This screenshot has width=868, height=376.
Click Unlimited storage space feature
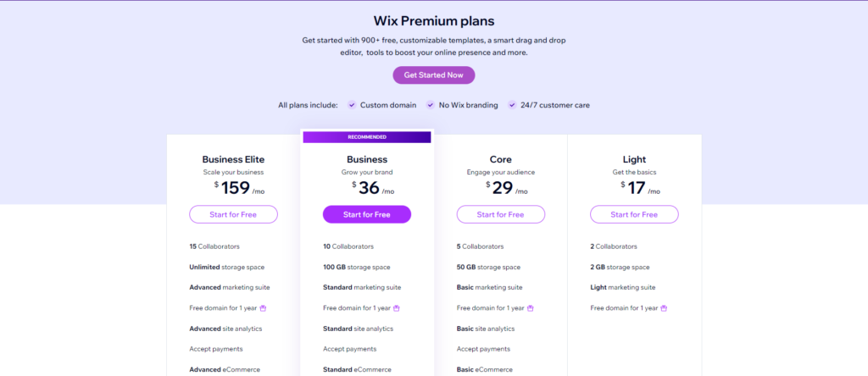pyautogui.click(x=227, y=267)
